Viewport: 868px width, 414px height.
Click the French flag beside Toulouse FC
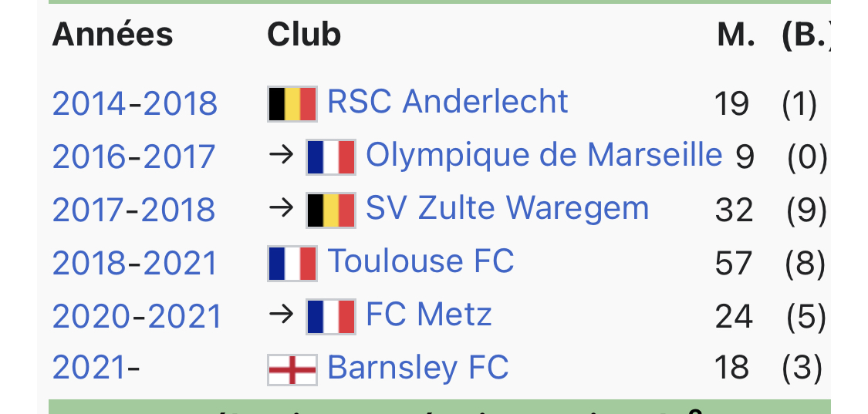[x=292, y=263]
